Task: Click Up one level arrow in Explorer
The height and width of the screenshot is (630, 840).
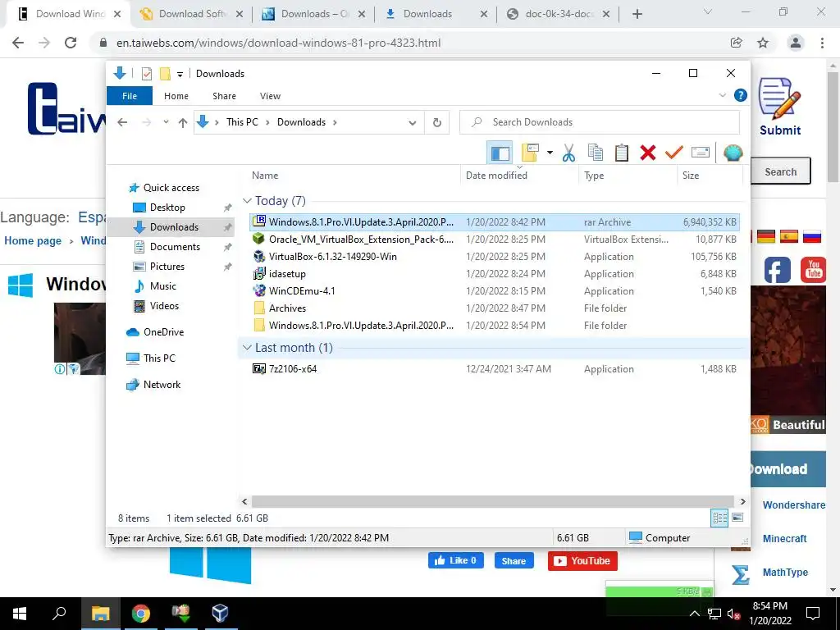Action: coord(183,123)
